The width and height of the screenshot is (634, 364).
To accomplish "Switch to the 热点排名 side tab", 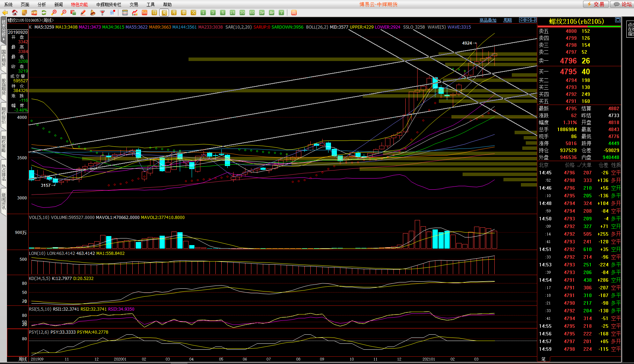I will click(x=3, y=173).
